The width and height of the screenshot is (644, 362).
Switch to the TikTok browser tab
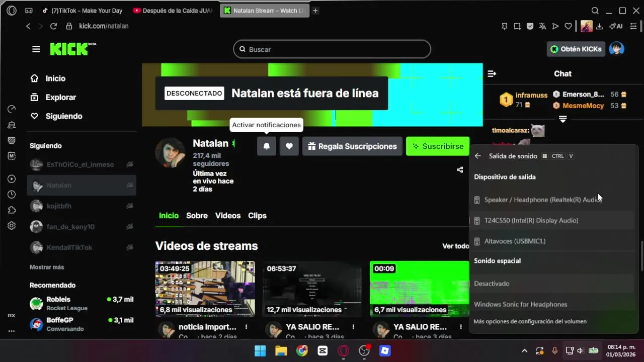tap(84, 11)
